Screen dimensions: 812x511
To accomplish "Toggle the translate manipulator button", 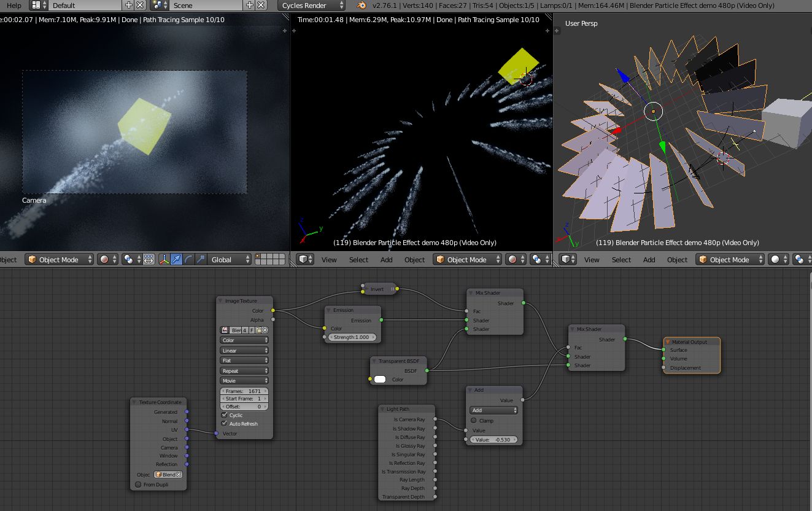I will point(176,260).
